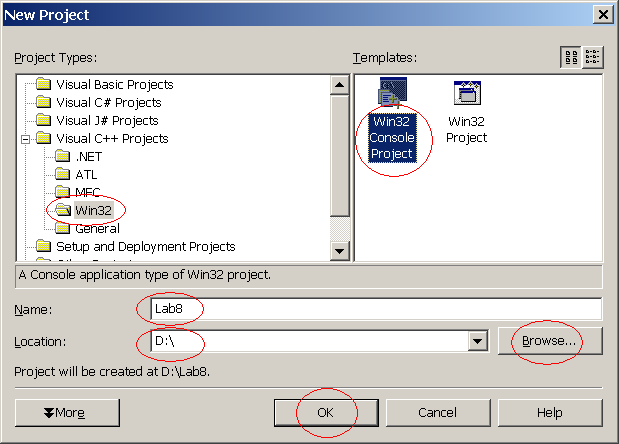The height and width of the screenshot is (444, 619).
Task: Select Setup and Deployment Projects
Action: [146, 247]
